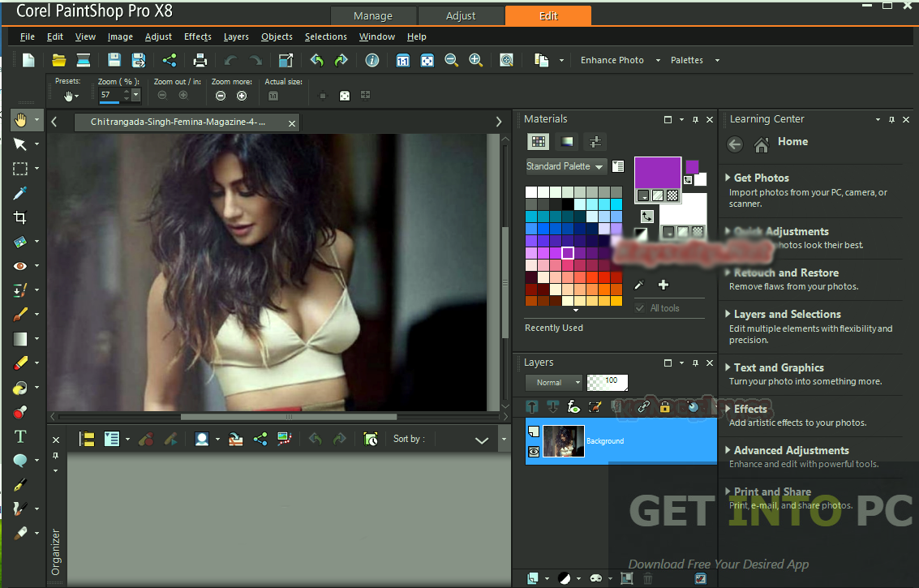
Task: Select the Text tool
Action: click(20, 437)
